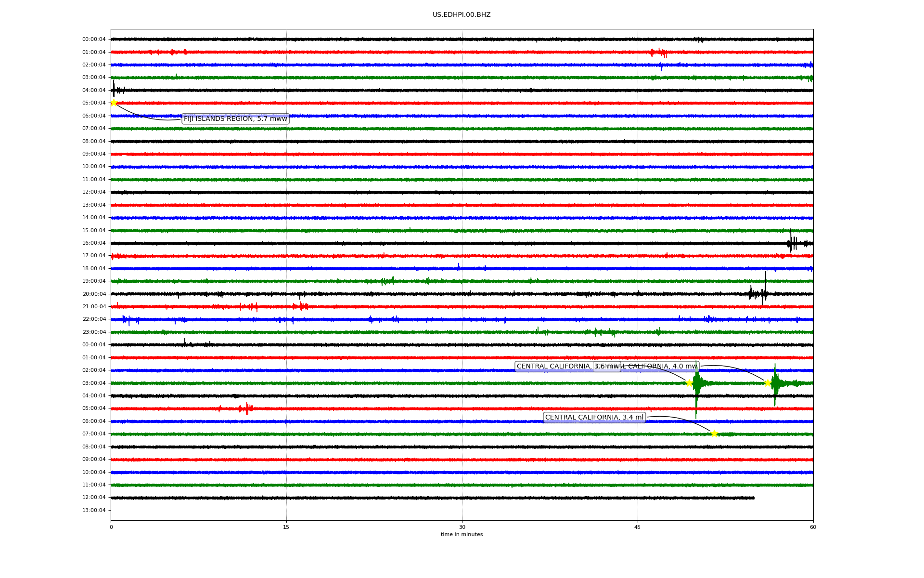
Task: Click the 15 minute x-axis tick label
Action: [286, 527]
